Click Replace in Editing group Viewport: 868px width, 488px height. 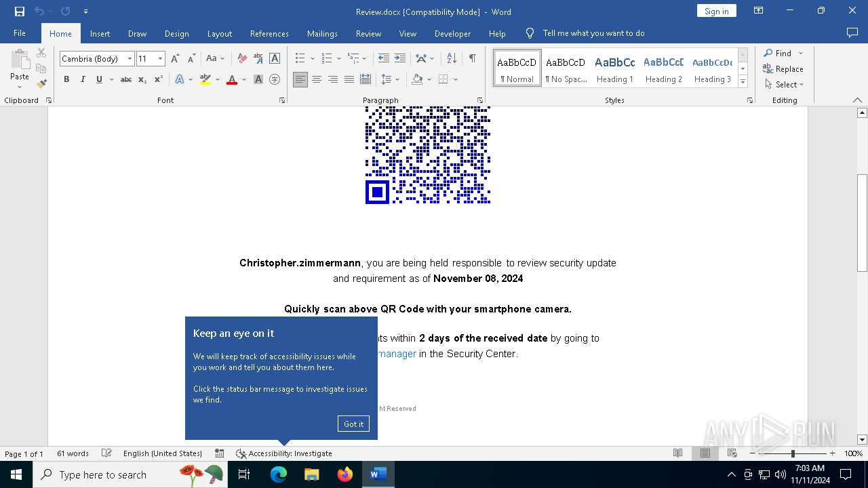pyautogui.click(x=783, y=69)
